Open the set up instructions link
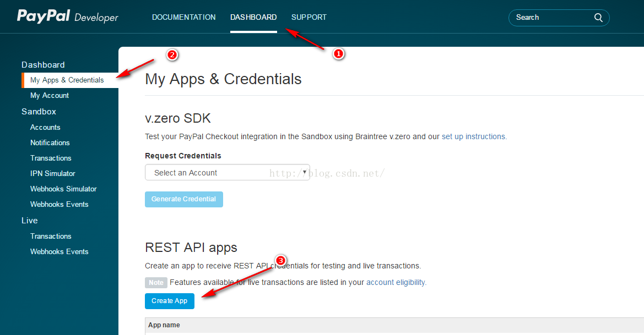Image resolution: width=644 pixels, height=335 pixels. [x=474, y=136]
